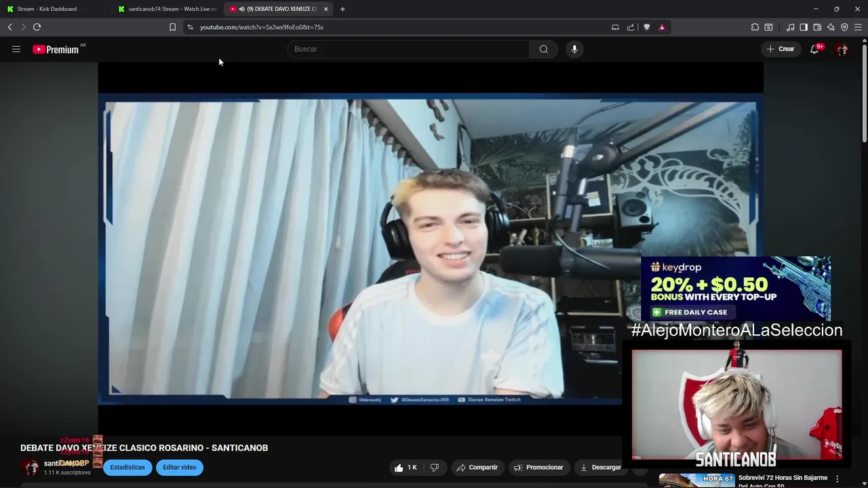This screenshot has height=488, width=868.
Task: Open the Brave Wallet icon
Action: pyautogui.click(x=817, y=27)
